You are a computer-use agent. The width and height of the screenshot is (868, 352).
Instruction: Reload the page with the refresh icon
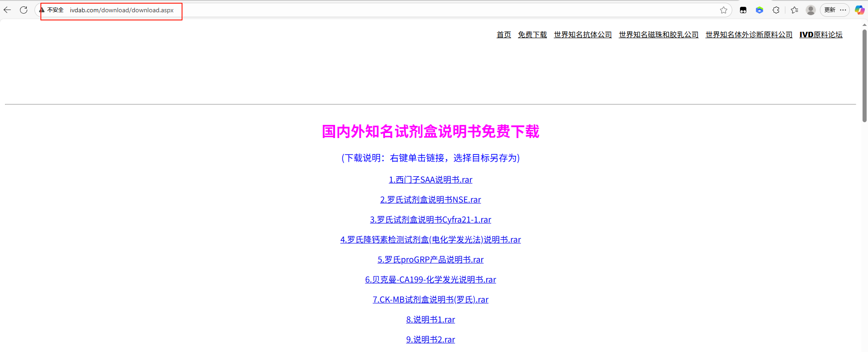(24, 10)
